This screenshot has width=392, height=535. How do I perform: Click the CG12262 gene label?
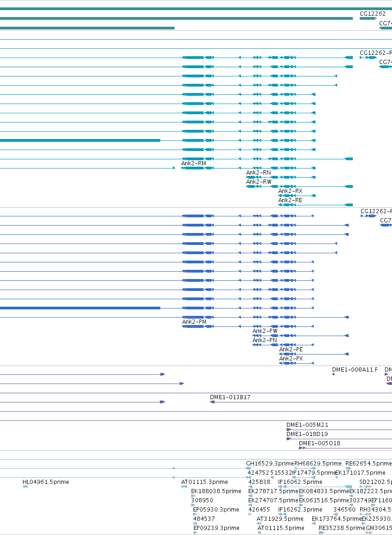[x=373, y=14]
